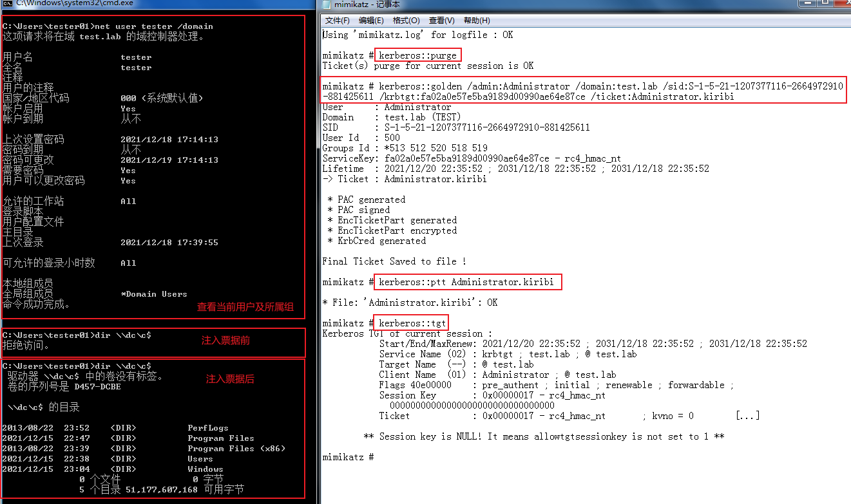
Task: Maximize the mimikatz Notepad window
Action: click(x=825, y=3)
